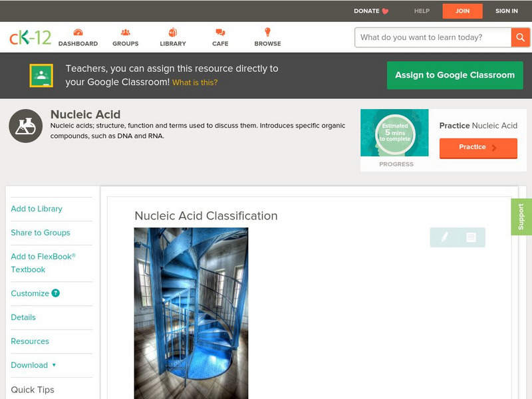532x399 pixels.
Task: Click the 'What do you want to learn' search field
Action: (x=433, y=37)
